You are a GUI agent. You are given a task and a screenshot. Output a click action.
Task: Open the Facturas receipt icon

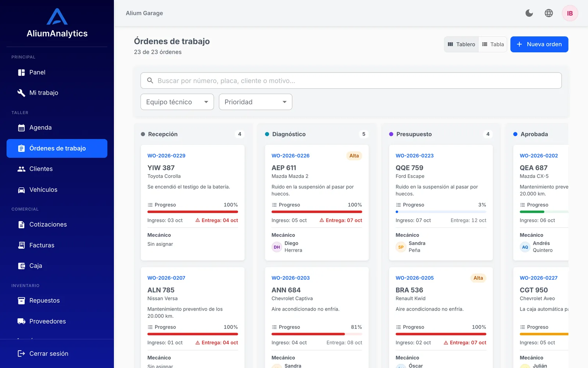click(x=21, y=245)
